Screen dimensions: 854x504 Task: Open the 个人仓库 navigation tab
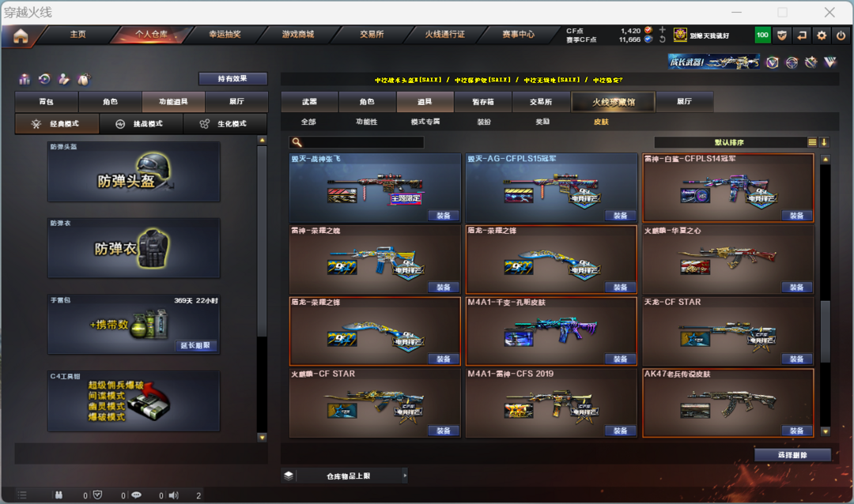tap(151, 34)
